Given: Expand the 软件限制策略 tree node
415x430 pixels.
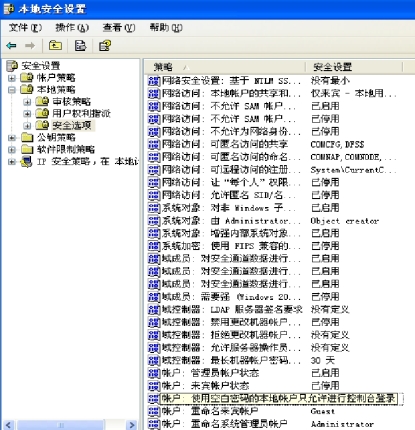Looking at the screenshot, I should (12, 150).
